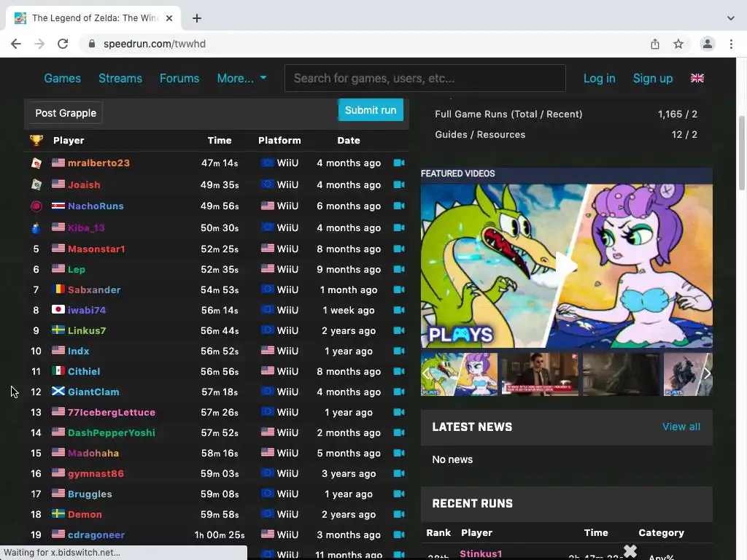Viewport: 747px width, 560px height.
Task: Play the featured Cuphead video
Action: point(566,265)
